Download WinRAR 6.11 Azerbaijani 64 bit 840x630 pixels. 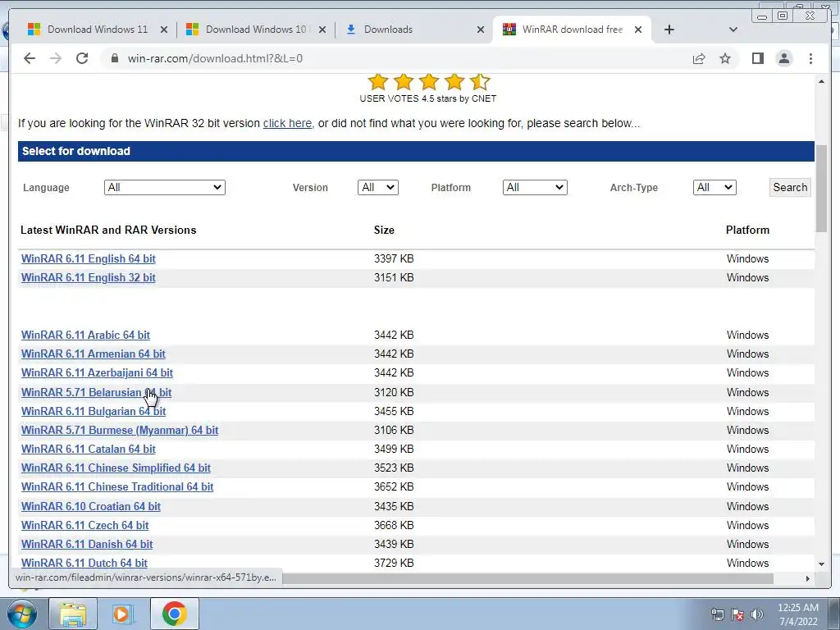coord(97,373)
